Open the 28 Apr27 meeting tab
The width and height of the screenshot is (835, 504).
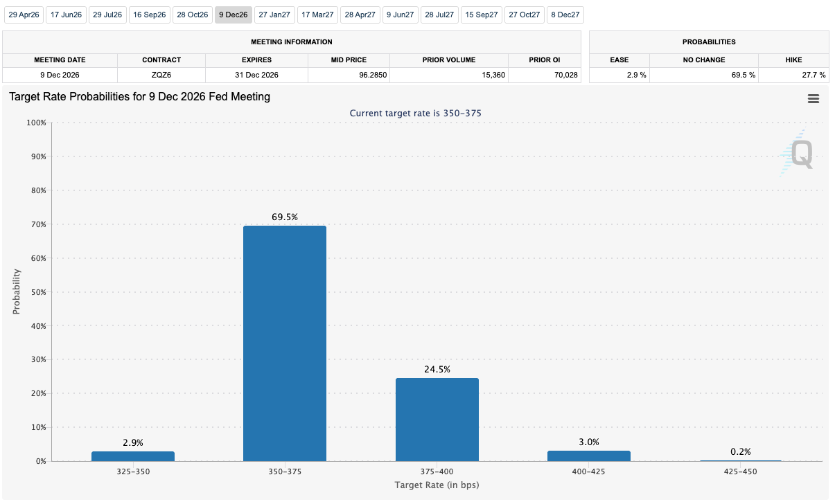coord(360,15)
